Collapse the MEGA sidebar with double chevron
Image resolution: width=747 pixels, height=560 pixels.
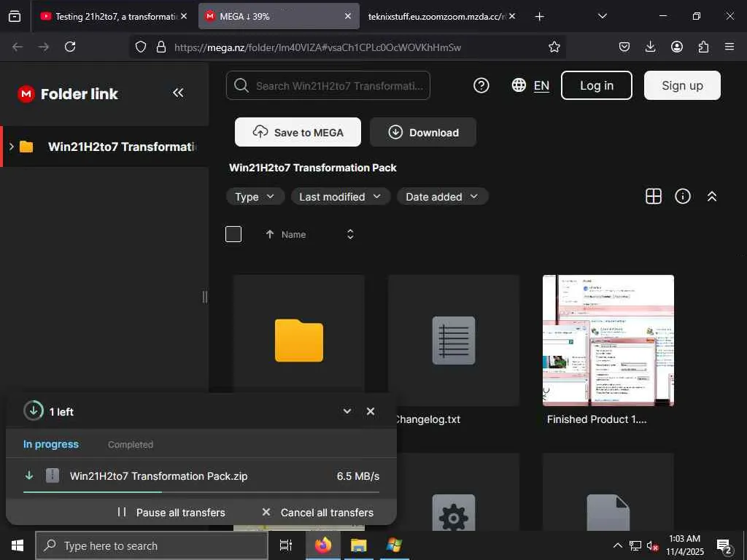(178, 93)
